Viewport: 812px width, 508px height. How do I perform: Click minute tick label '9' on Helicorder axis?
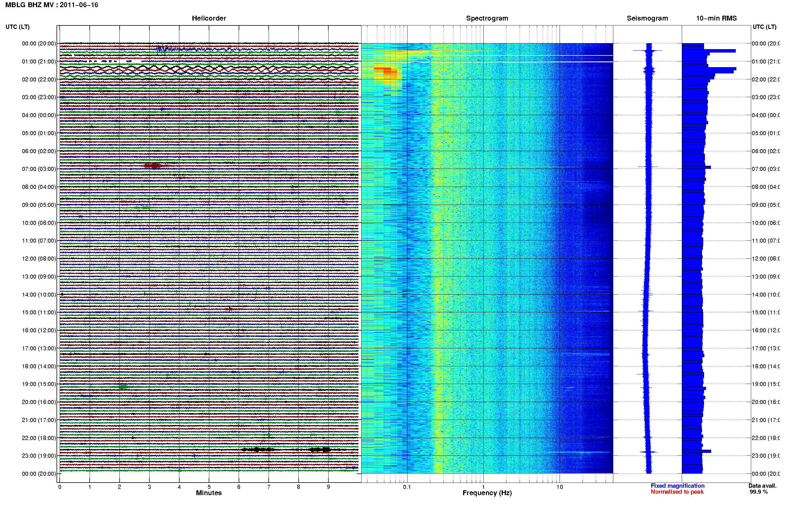(x=328, y=487)
